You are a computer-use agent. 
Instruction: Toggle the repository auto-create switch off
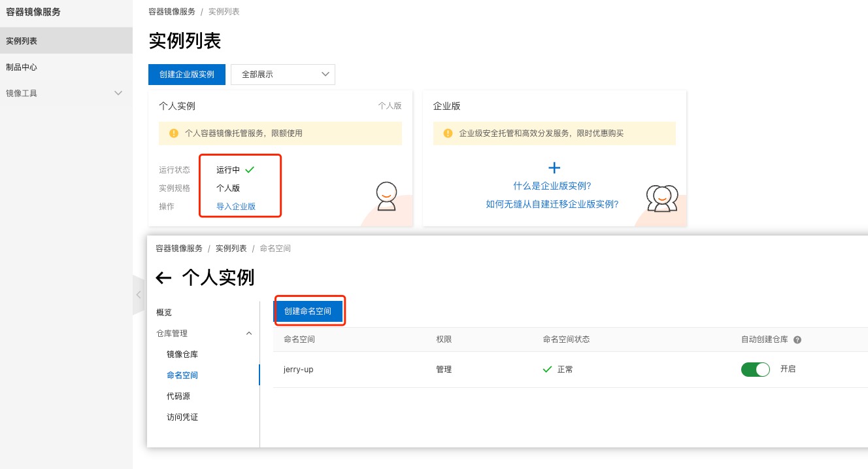[x=756, y=369]
